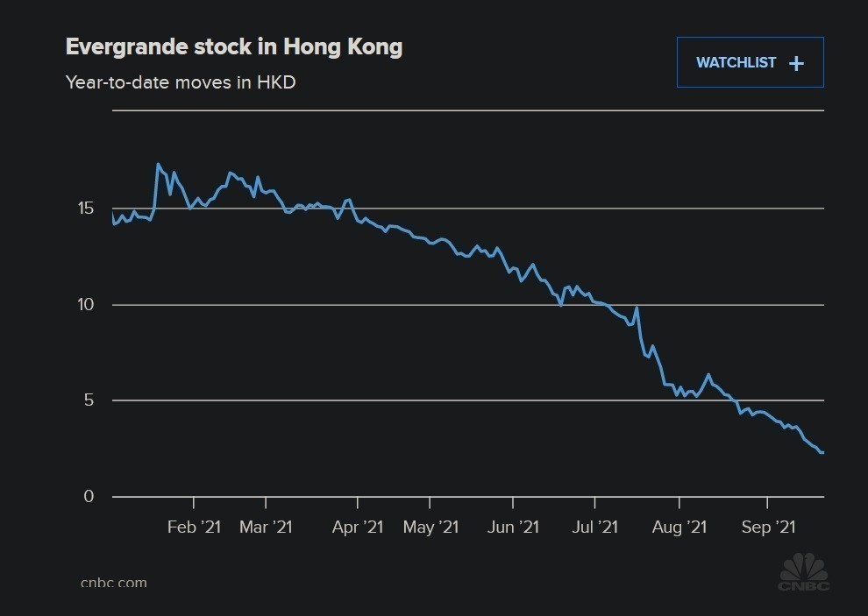Choose the Jul '21 axis marker
The height and width of the screenshot is (616, 868).
pos(594,527)
